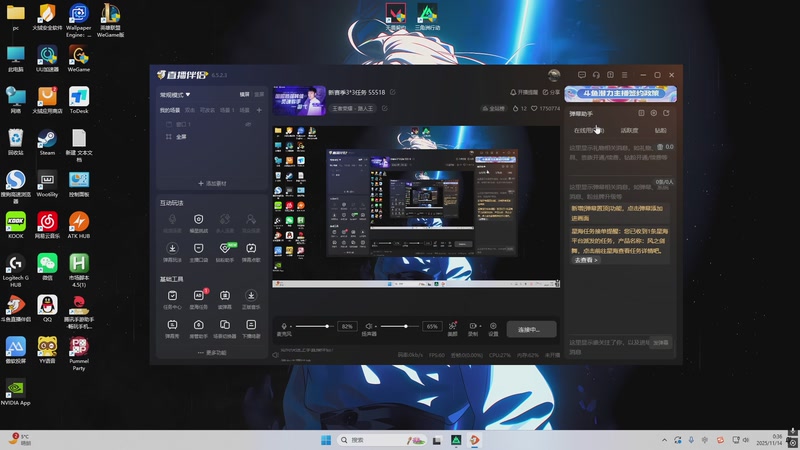
Task: Mute the 麦克风 microphone icon
Action: click(x=284, y=326)
